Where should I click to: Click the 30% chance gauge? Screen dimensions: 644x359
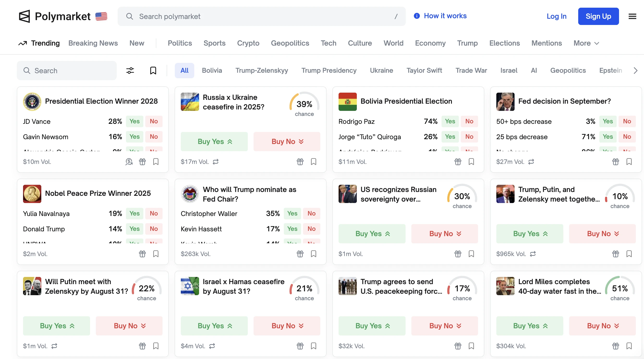(462, 197)
